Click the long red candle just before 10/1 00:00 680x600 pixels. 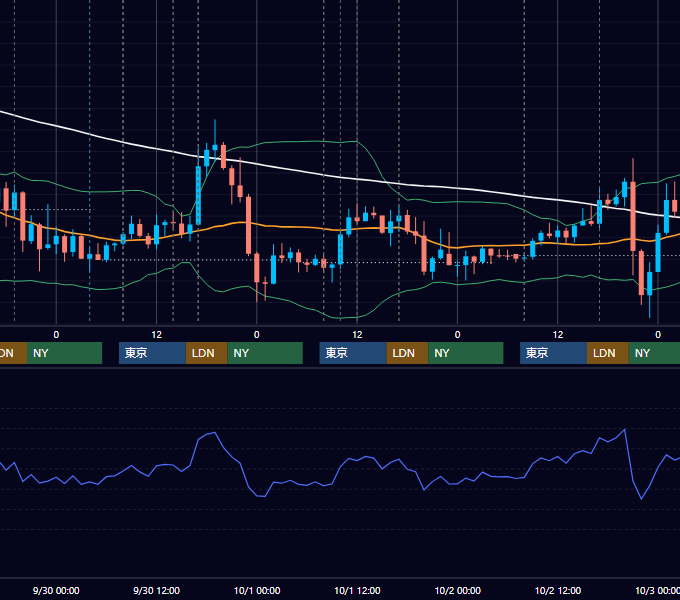(x=248, y=225)
